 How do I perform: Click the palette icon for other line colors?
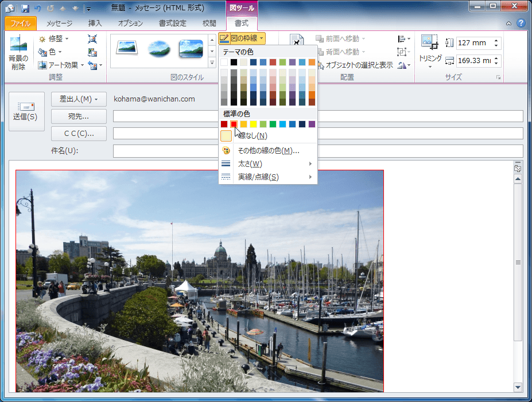click(x=226, y=150)
